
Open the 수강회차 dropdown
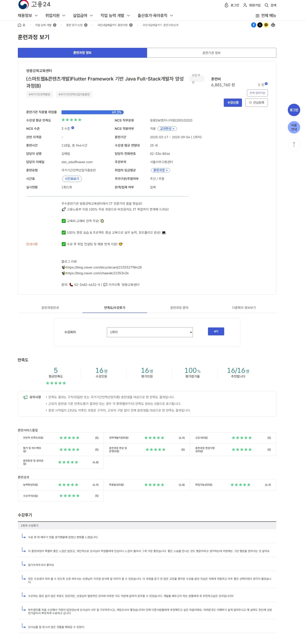[150, 332]
